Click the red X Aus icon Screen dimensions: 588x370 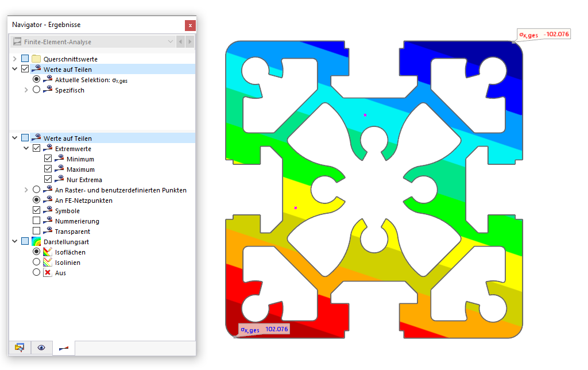click(x=48, y=272)
